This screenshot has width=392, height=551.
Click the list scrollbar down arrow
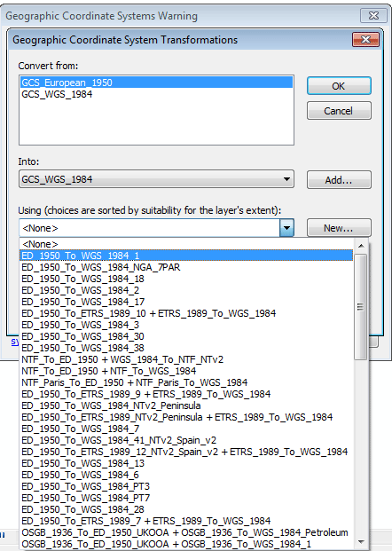pos(361,542)
